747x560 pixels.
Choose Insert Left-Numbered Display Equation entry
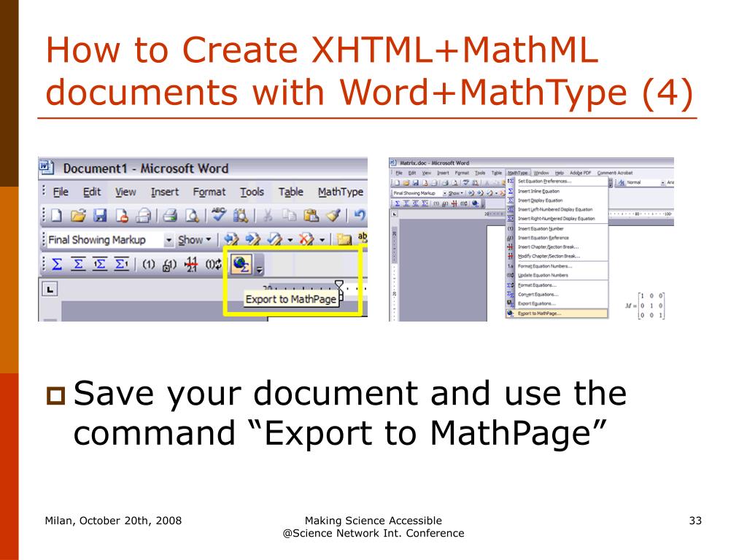tap(557, 209)
